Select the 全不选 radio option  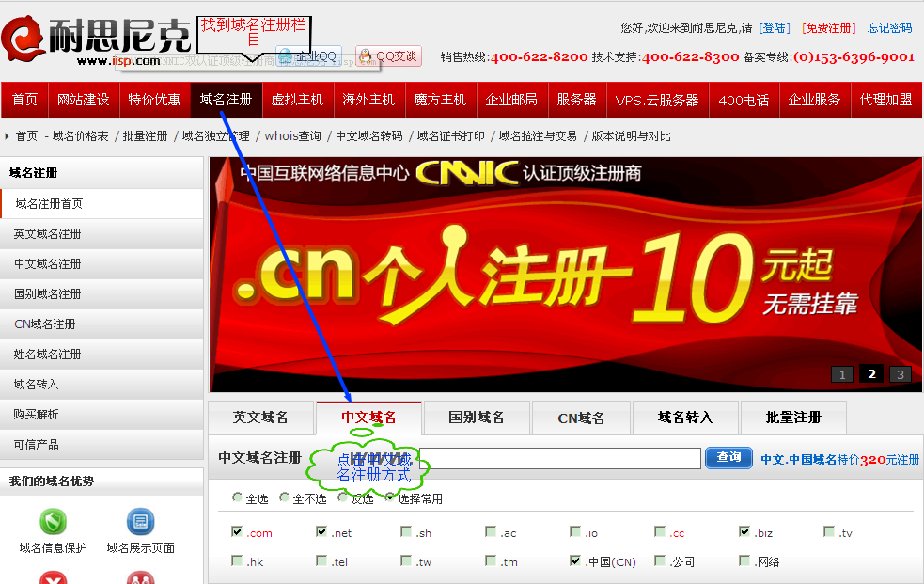(x=284, y=497)
